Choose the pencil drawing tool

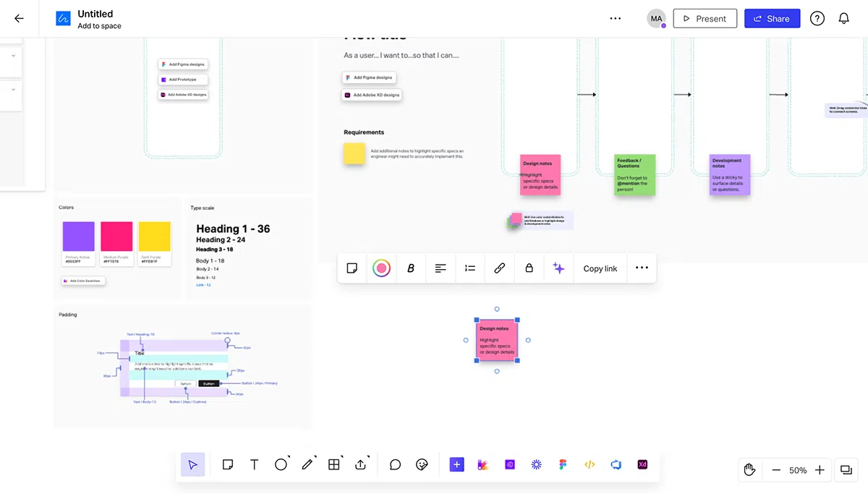307,465
